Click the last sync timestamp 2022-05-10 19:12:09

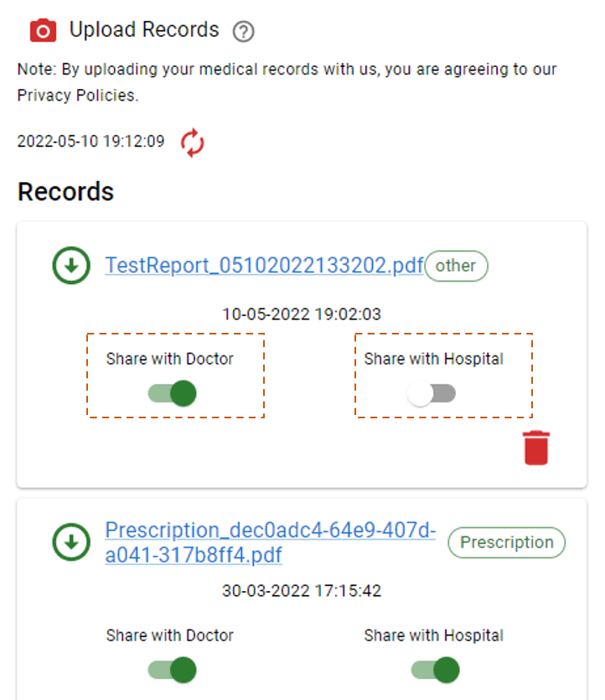click(90, 142)
